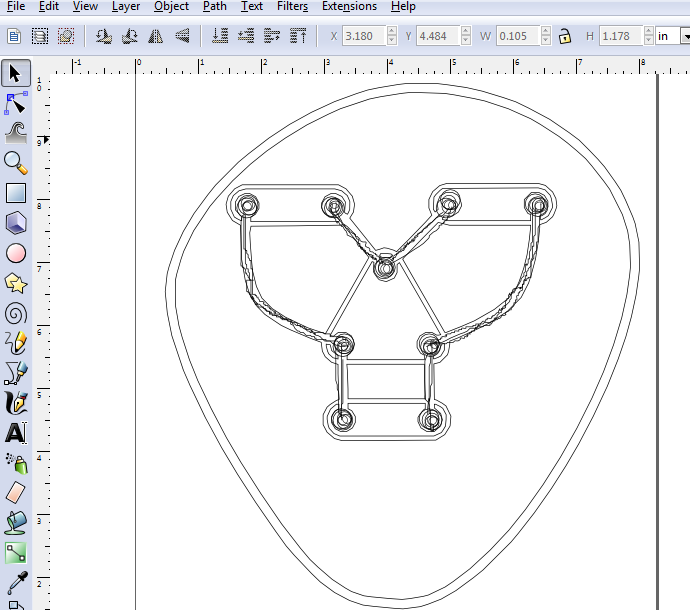Select the Paint Bucket fill tool
690x610 pixels.
click(16, 523)
